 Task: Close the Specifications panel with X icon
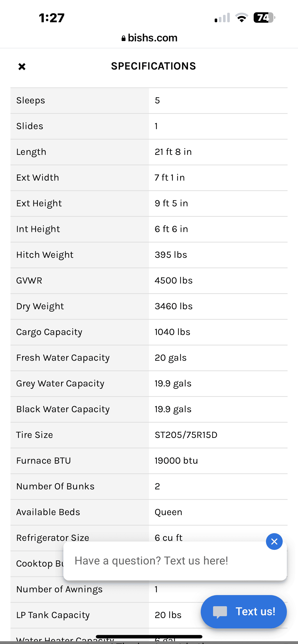(x=22, y=67)
